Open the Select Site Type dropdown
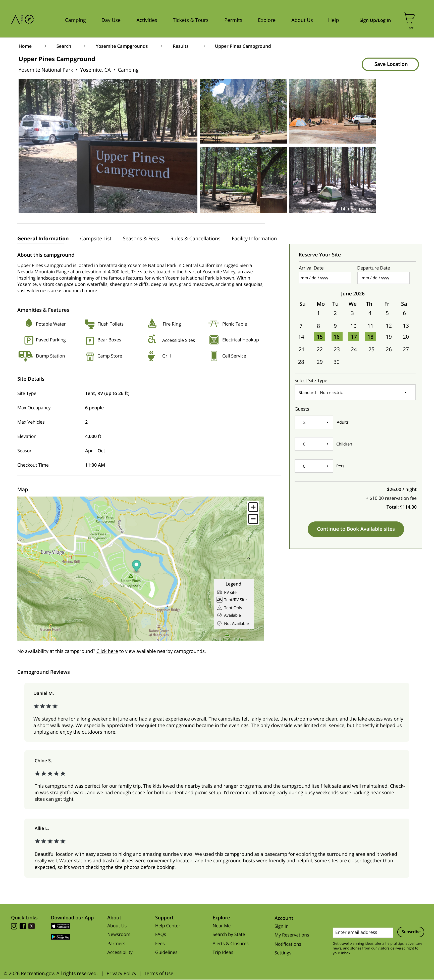The height and width of the screenshot is (980, 434). click(355, 392)
